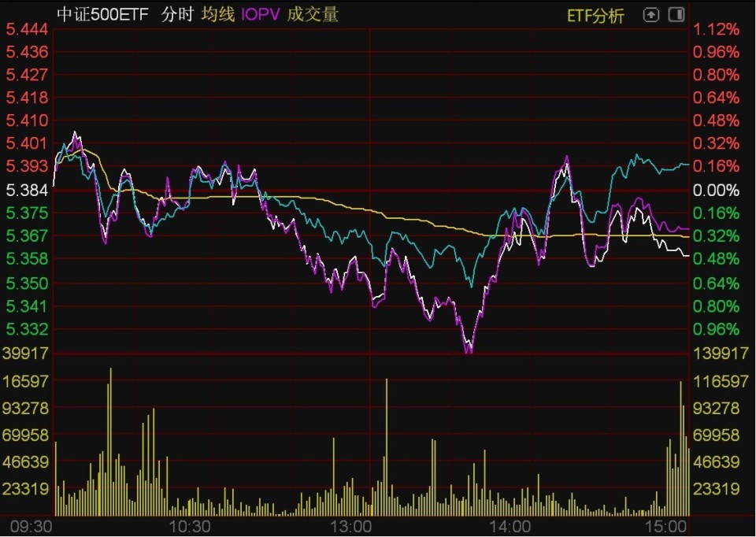Screen dimensions: 756x537
Task: Toggle the IOPV indicator label
Action: point(261,14)
